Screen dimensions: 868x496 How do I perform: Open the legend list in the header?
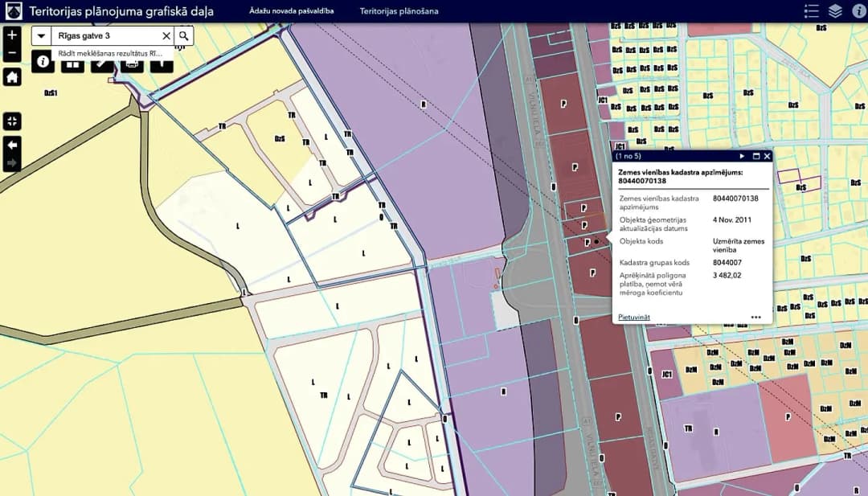812,11
